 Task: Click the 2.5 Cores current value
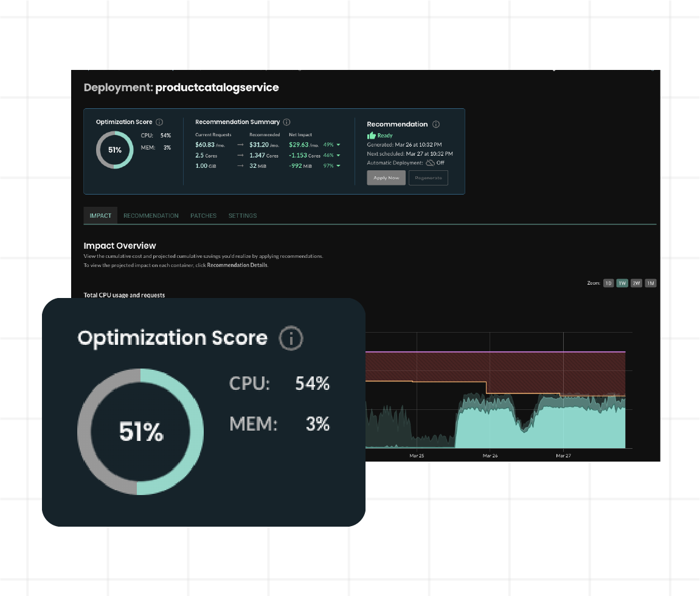click(x=206, y=155)
